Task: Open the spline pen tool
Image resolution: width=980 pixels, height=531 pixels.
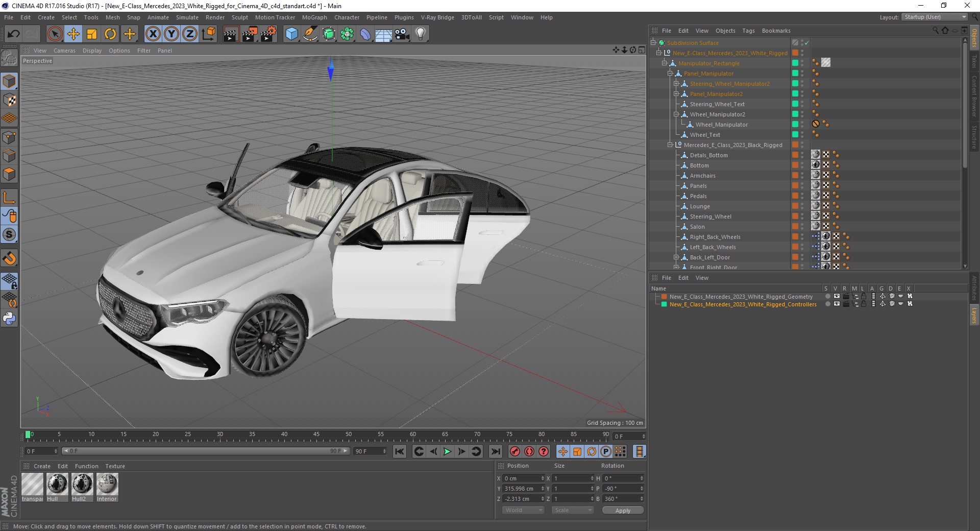Action: [310, 34]
